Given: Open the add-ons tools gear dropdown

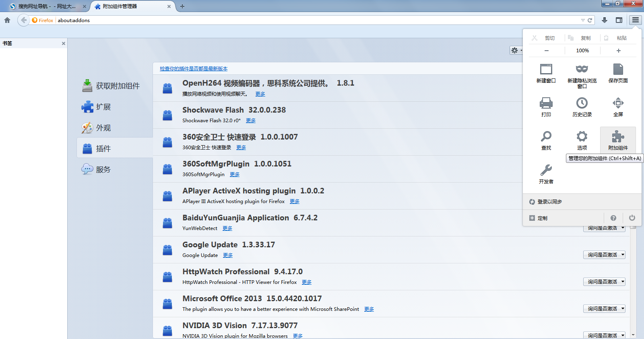Looking at the screenshot, I should point(516,50).
